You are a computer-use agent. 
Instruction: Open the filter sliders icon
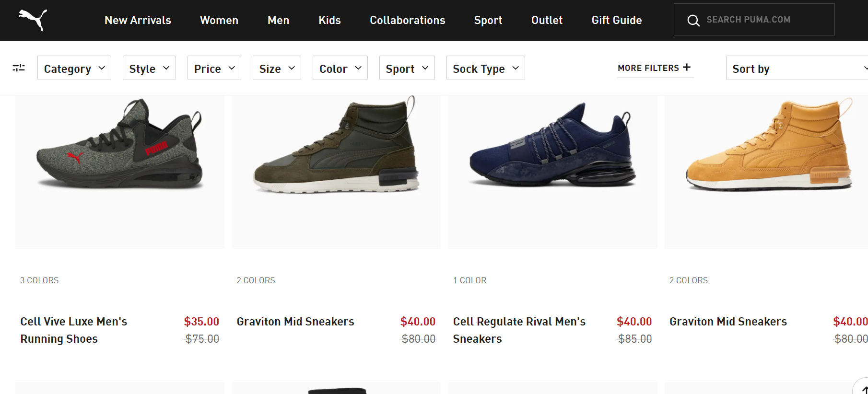click(x=19, y=68)
